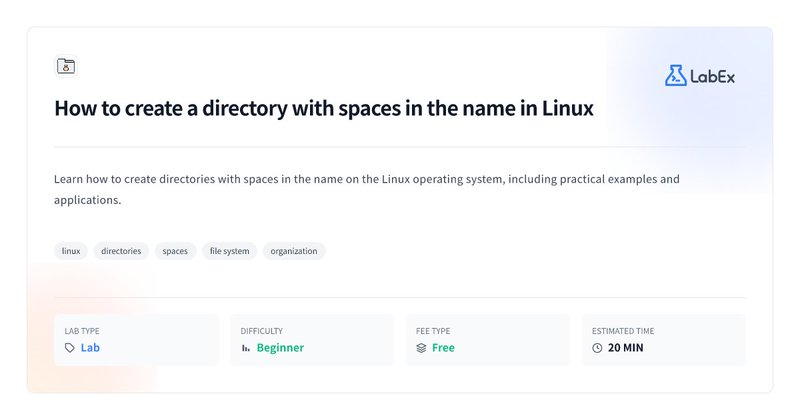
Task: Click the 20 MIN estimated time value
Action: (x=626, y=348)
